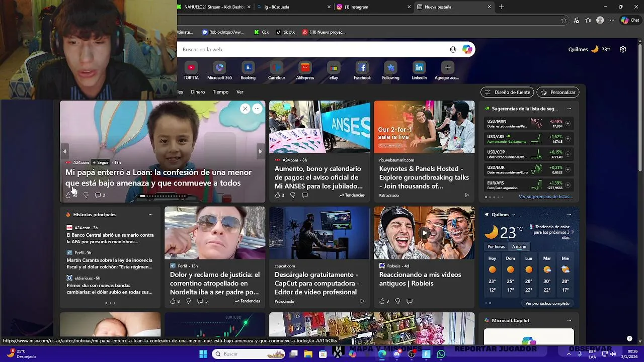Add EUR/ARS to watchlist
644x362 pixels.
click(568, 185)
